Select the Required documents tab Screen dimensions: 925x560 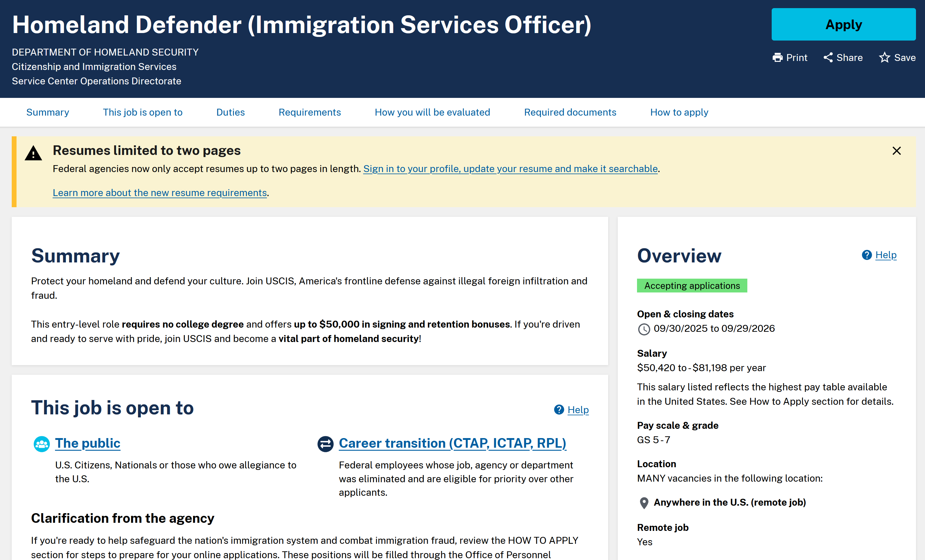[x=570, y=112]
